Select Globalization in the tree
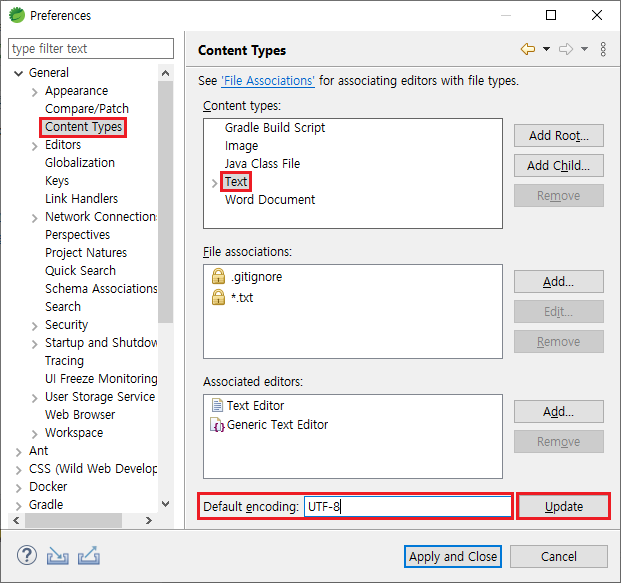Screen dimensions: 621x583 tap(80, 163)
